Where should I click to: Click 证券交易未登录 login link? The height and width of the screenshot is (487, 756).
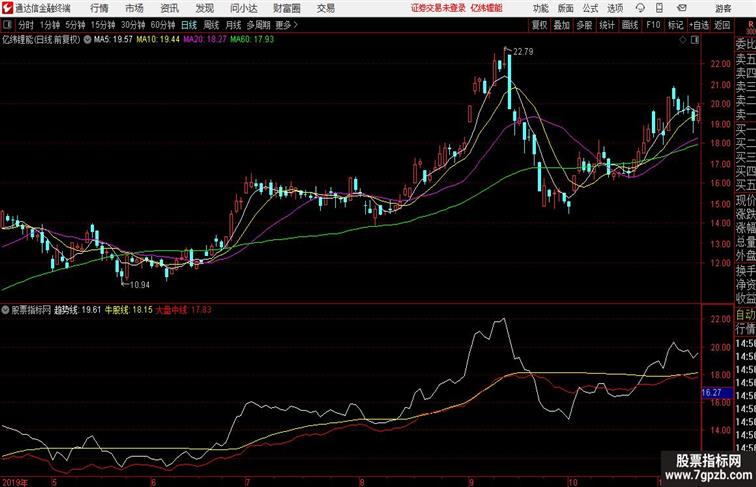click(438, 8)
